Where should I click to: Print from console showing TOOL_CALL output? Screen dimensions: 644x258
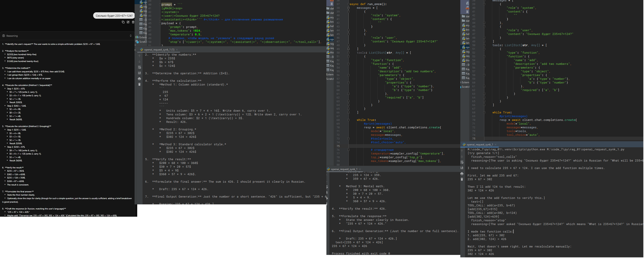pyautogui.click(x=462, y=174)
